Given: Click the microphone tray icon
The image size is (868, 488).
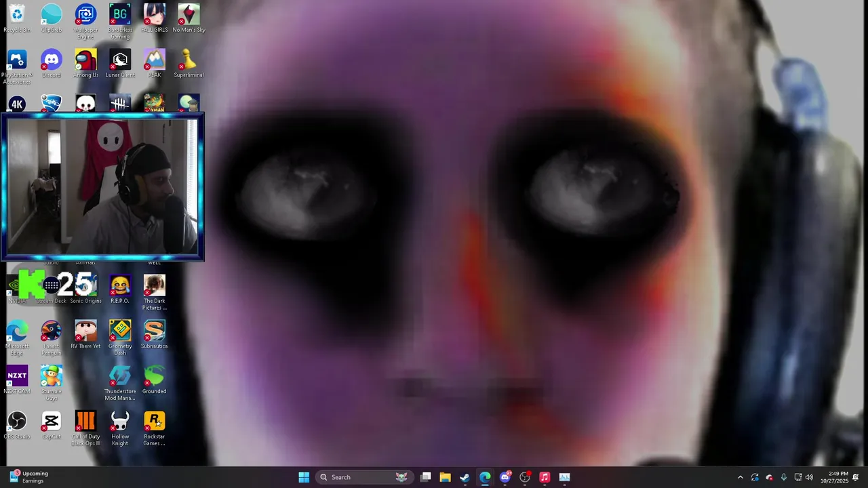Looking at the screenshot, I should point(783,477).
